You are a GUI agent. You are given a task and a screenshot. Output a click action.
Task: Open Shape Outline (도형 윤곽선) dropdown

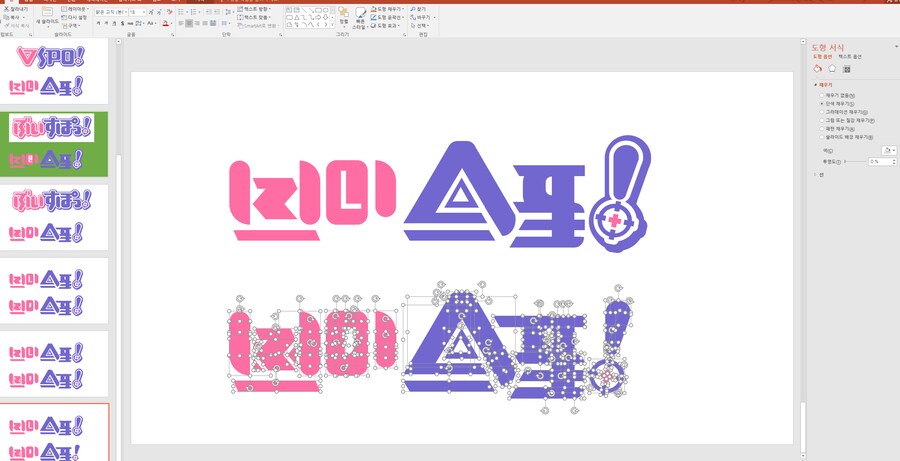pyautogui.click(x=388, y=17)
